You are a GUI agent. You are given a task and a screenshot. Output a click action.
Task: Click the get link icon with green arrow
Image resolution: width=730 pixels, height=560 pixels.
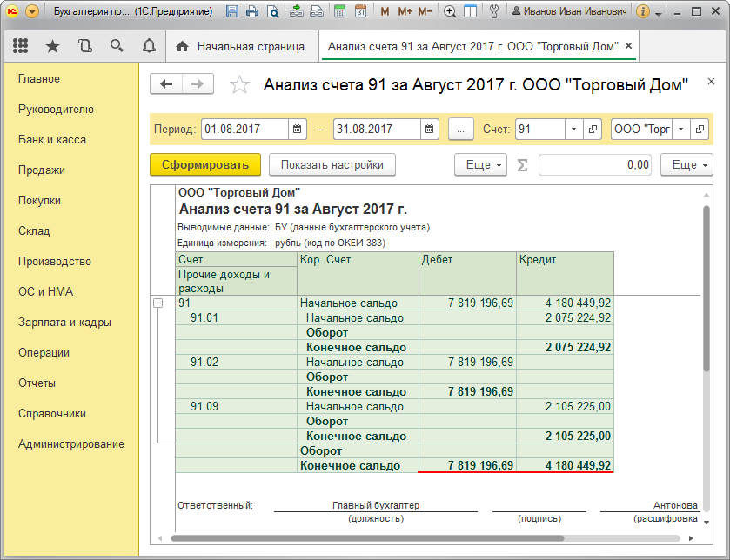(x=297, y=11)
